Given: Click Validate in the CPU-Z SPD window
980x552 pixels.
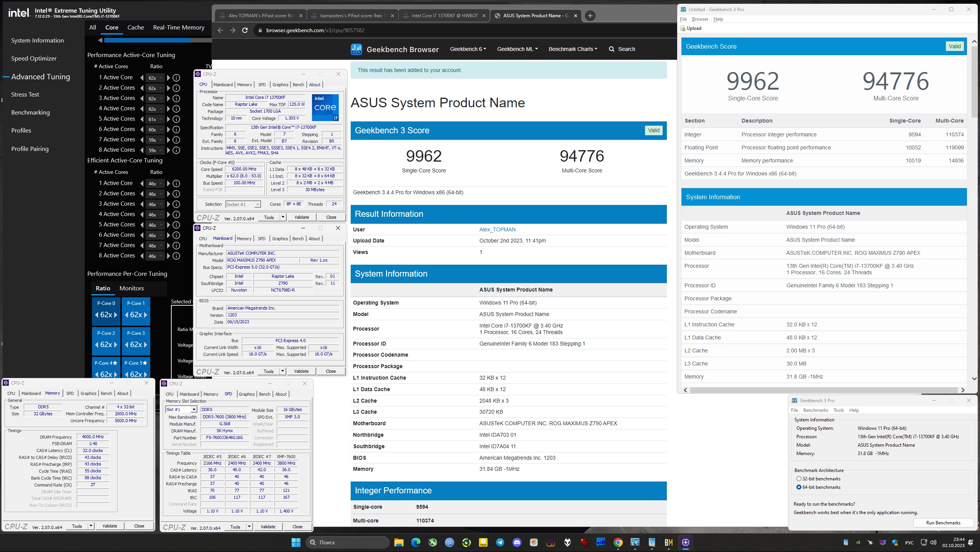Looking at the screenshot, I should pyautogui.click(x=268, y=527).
